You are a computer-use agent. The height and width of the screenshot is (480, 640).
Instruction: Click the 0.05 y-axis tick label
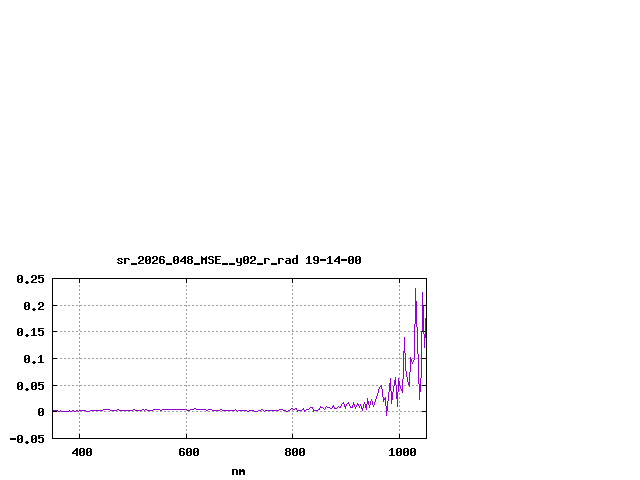[31, 385]
